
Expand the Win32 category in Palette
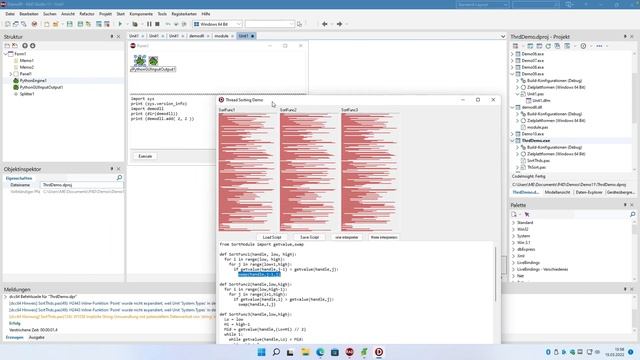pos(513,229)
